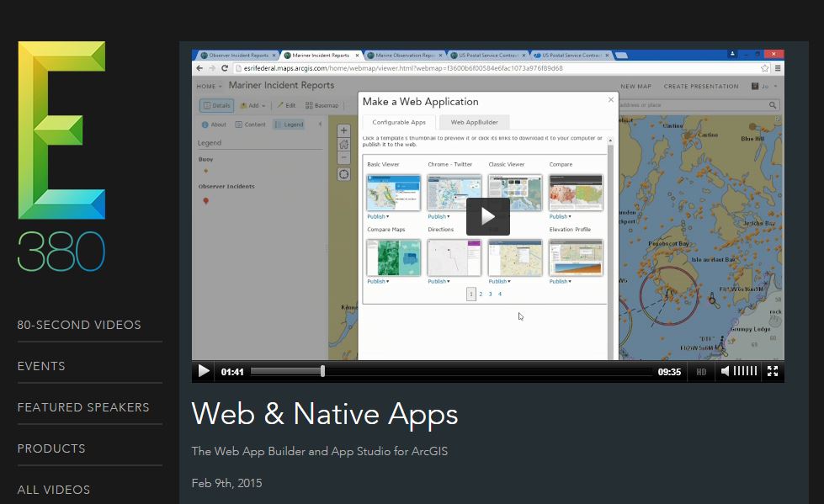Zoom in on the map with plus
824x504 pixels.
[x=343, y=130]
